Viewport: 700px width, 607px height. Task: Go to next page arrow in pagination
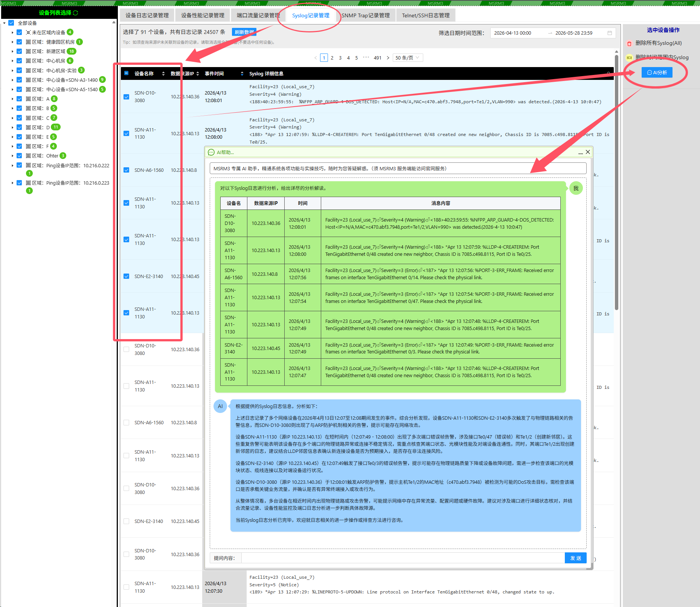click(388, 58)
